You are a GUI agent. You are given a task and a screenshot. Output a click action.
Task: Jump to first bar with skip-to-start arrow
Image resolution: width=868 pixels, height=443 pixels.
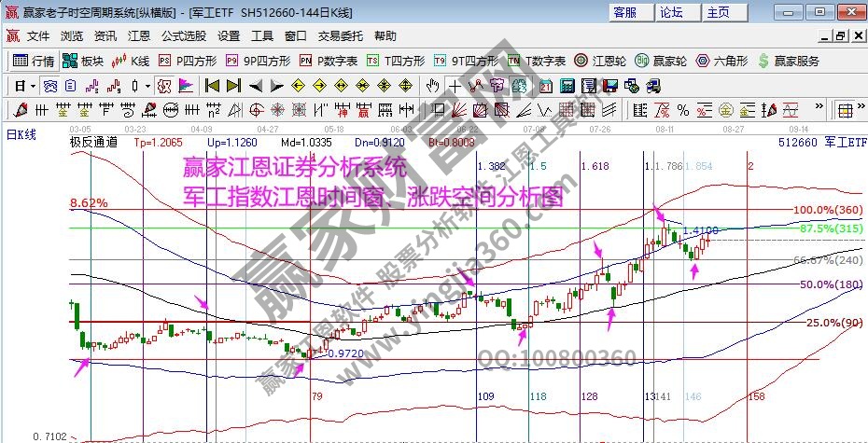tap(212, 85)
